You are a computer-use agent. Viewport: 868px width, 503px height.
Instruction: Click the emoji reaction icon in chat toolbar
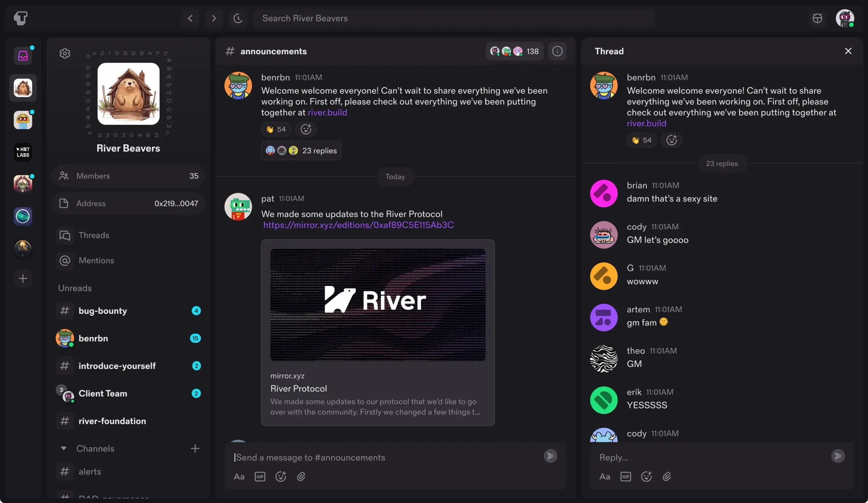[281, 477]
